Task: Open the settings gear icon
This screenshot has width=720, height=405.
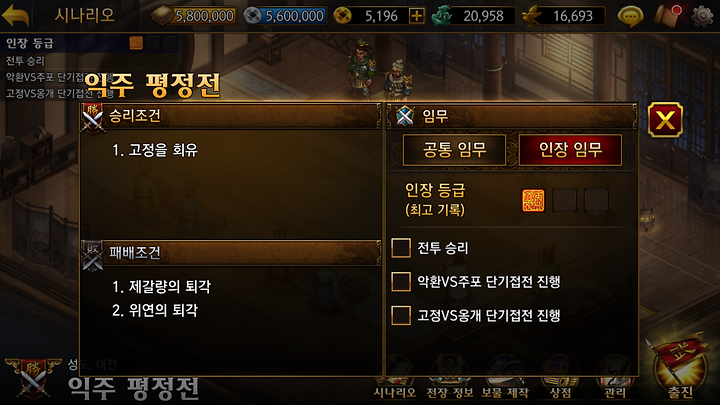Action: (x=703, y=16)
